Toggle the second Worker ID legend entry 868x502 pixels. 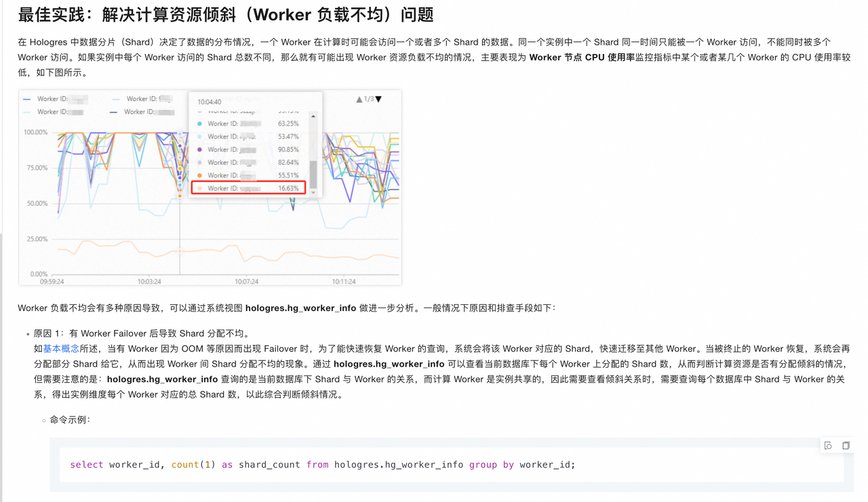point(142,98)
